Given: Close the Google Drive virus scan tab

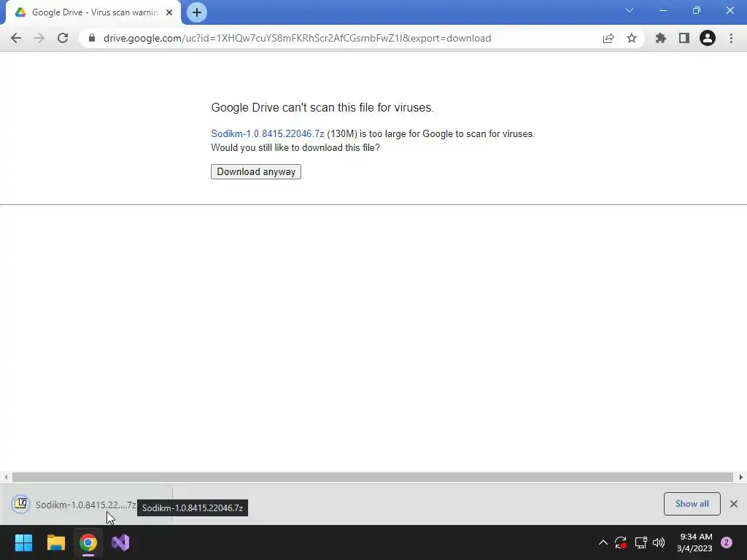Looking at the screenshot, I should [x=169, y=12].
